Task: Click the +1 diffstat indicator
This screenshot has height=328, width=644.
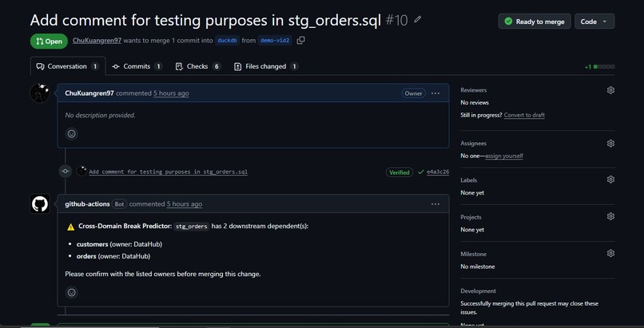Action: [x=599, y=67]
